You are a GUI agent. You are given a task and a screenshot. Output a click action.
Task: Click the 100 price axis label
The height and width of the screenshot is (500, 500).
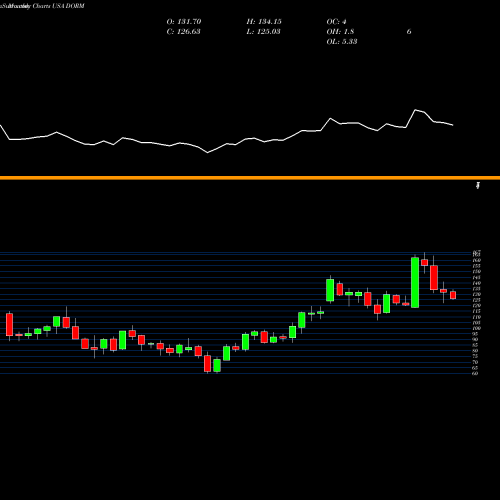477,328
